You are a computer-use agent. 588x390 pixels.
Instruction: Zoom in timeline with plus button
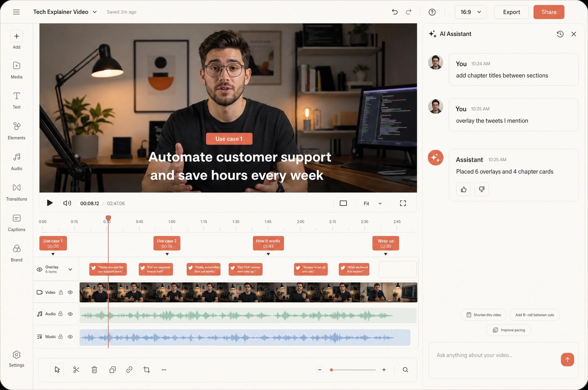pyautogui.click(x=384, y=370)
